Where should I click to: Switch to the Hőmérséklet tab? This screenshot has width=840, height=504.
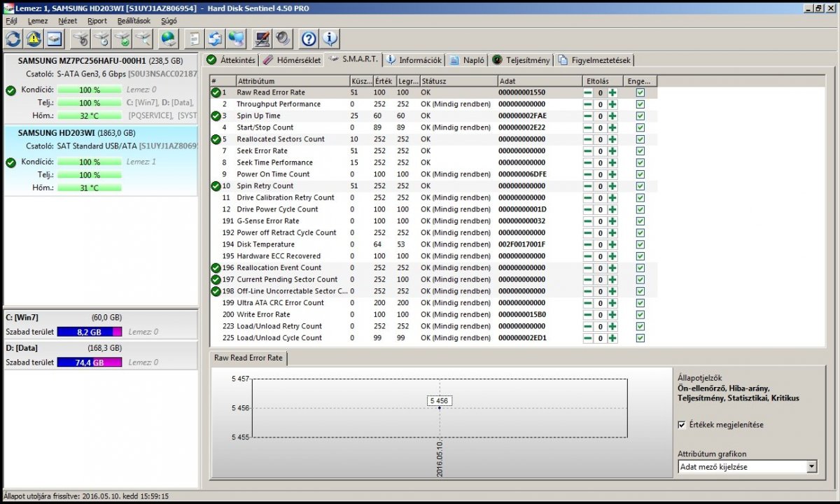pos(292,60)
